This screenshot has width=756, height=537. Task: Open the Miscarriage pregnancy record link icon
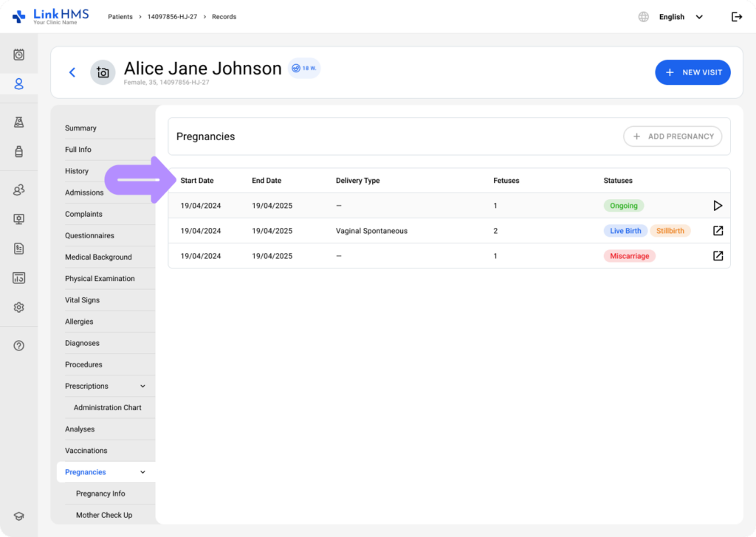[718, 256]
